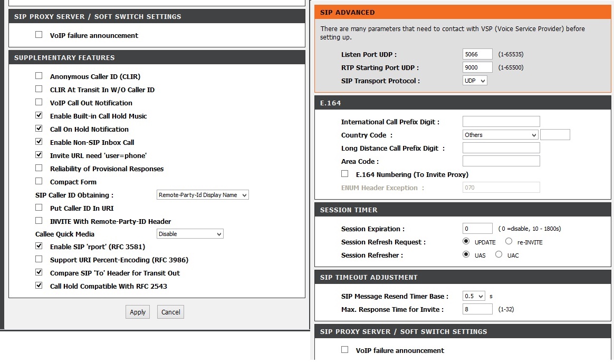The image size is (614, 364).
Task: Click the Listen Port UDP field
Action: pos(477,54)
